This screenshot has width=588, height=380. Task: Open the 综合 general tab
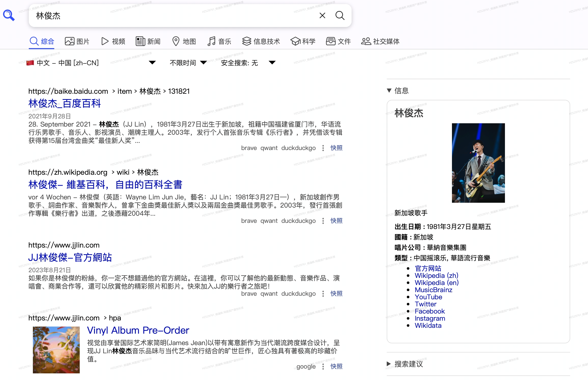tap(42, 41)
